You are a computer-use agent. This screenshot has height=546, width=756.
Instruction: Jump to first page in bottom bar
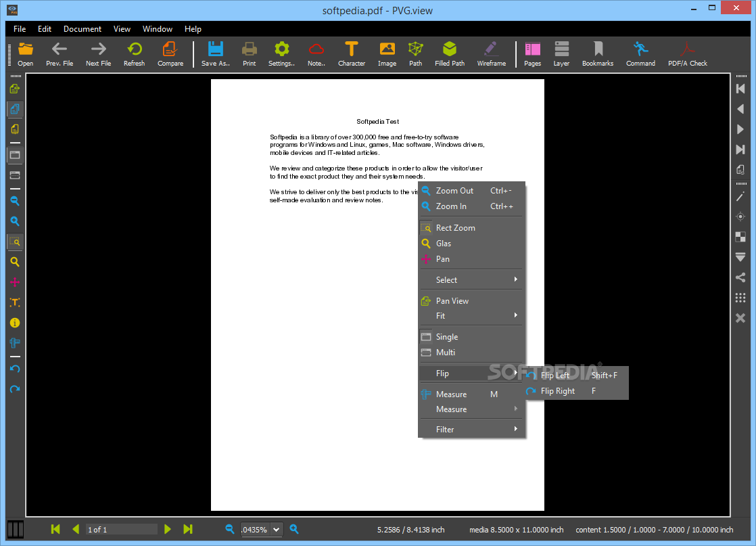pyautogui.click(x=55, y=529)
